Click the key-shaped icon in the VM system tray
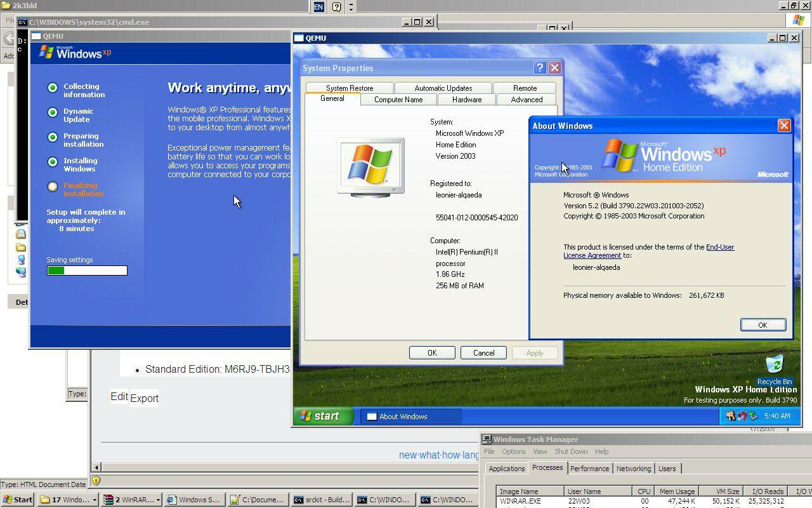 (x=731, y=416)
